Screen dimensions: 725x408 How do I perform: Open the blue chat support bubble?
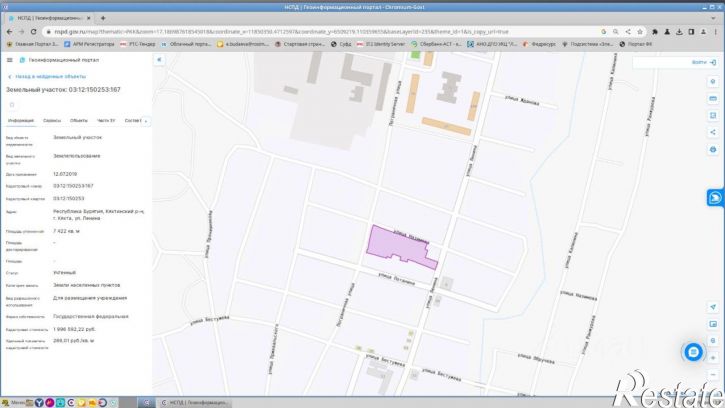pos(693,352)
